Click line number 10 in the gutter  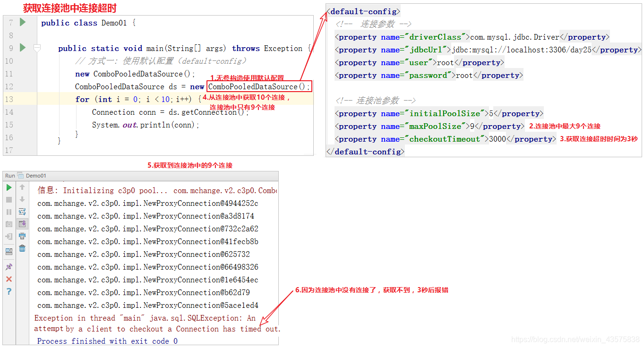click(x=9, y=61)
